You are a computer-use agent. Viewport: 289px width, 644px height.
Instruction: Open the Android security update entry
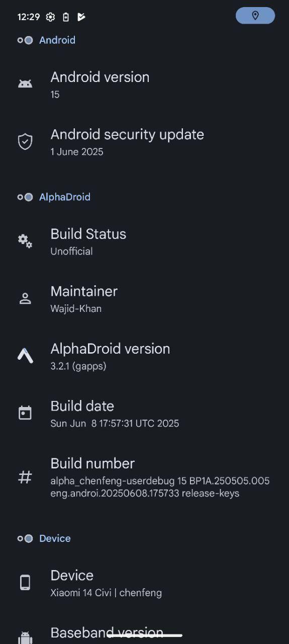[x=144, y=142]
